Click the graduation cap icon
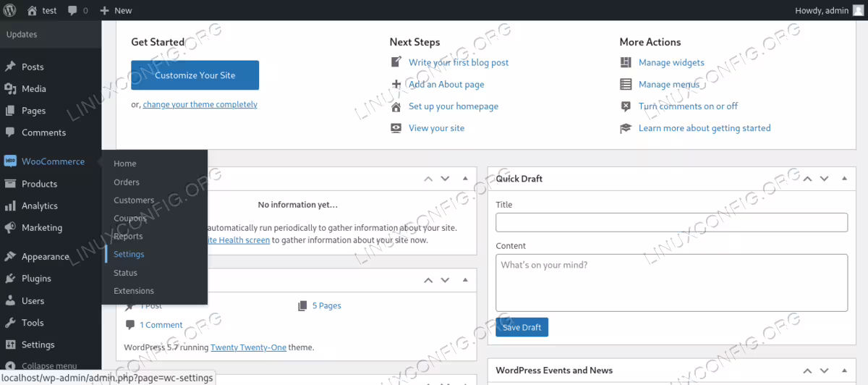 (626, 128)
